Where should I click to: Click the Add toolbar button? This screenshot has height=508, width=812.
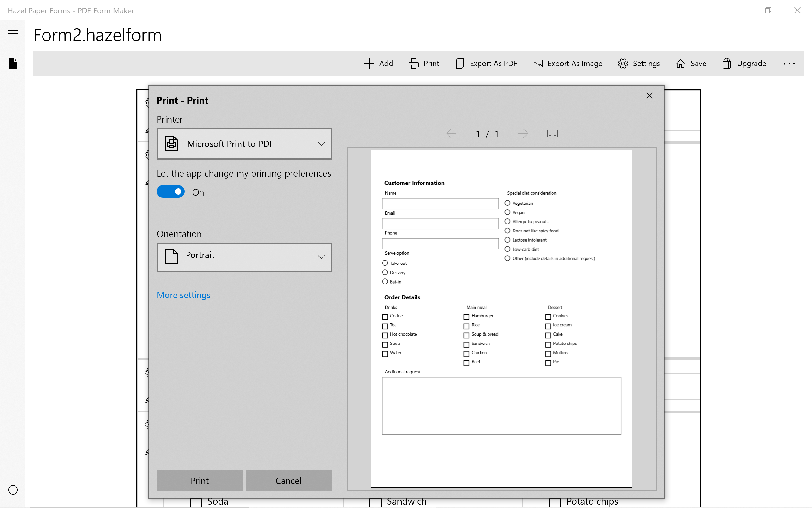(378, 63)
